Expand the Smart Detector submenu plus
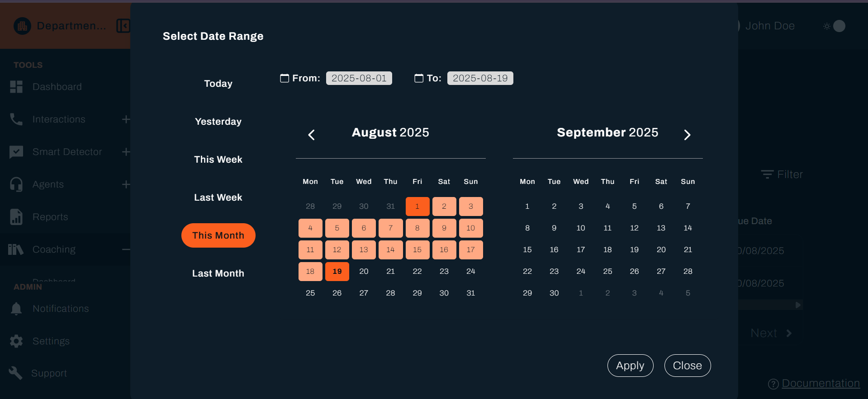 coord(126,152)
